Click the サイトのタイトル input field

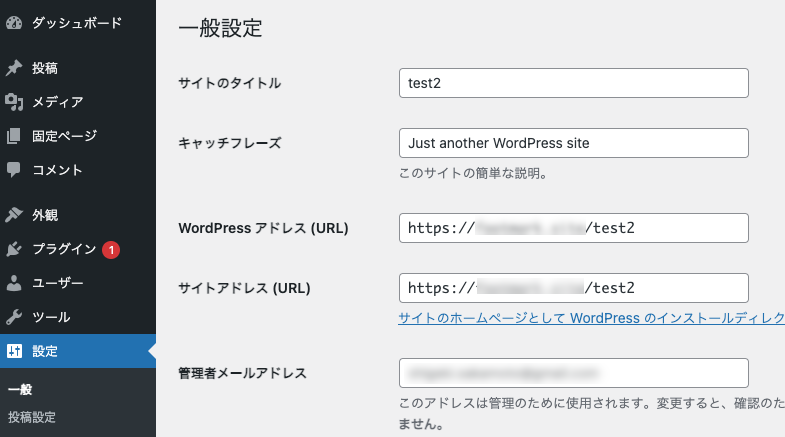click(x=573, y=83)
